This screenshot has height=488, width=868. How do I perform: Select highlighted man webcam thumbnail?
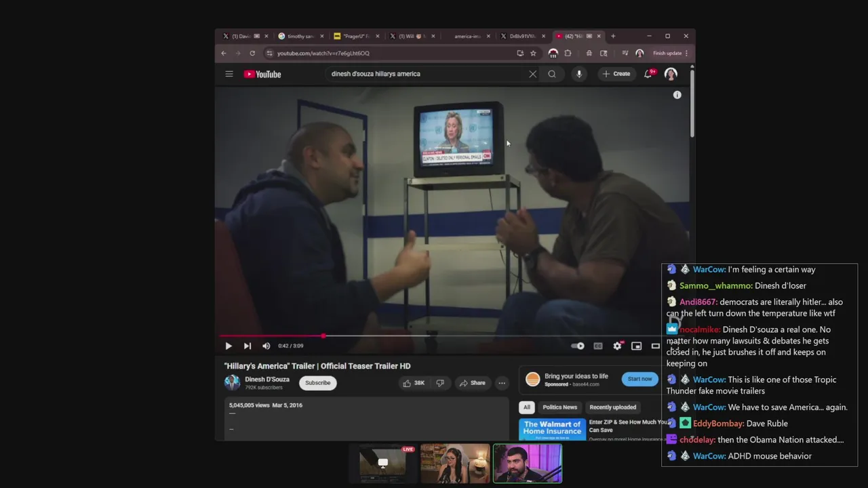click(x=528, y=464)
